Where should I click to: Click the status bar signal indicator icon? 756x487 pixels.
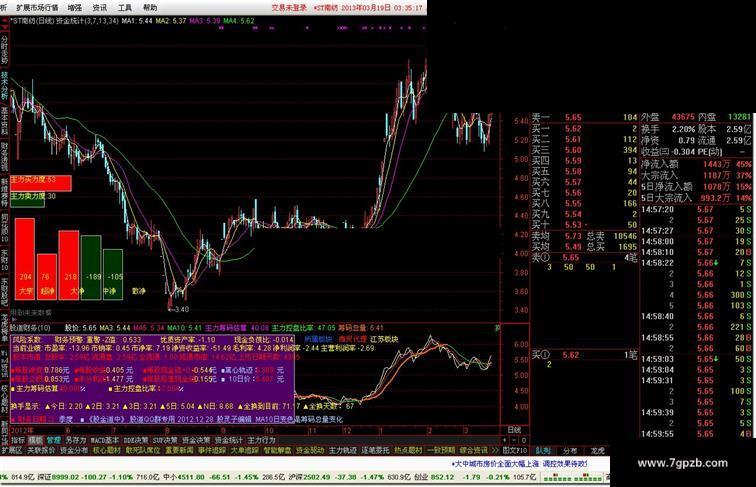pos(572,478)
